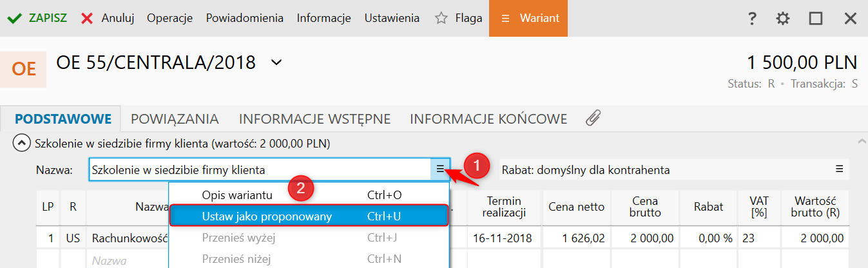Open hamburger menu in Nazwa field
The image size is (868, 268).
pyautogui.click(x=440, y=169)
